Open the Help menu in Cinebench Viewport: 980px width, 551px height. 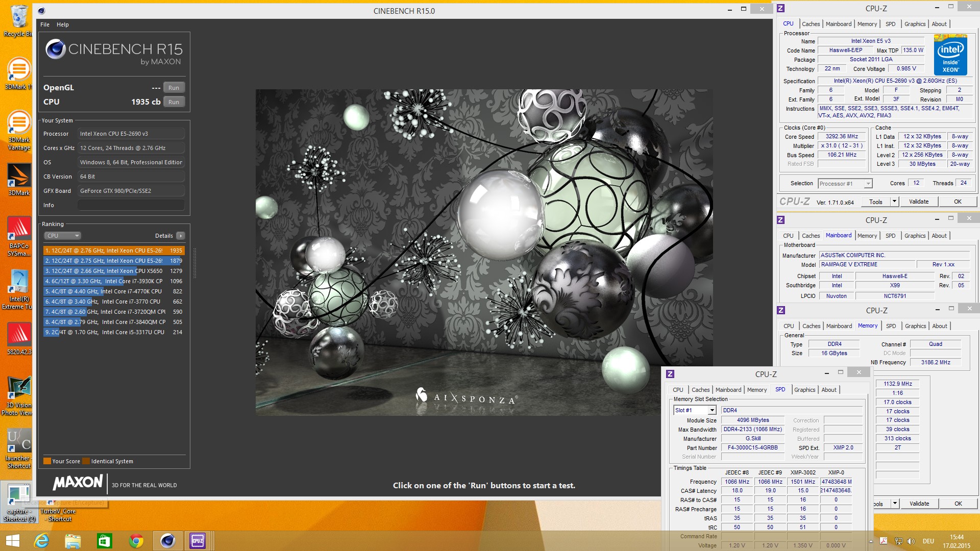point(62,24)
